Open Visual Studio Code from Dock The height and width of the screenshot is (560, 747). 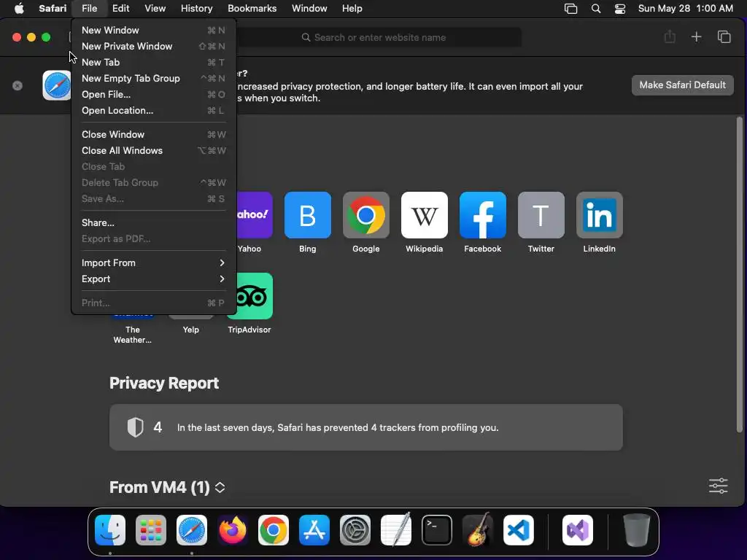pyautogui.click(x=519, y=530)
